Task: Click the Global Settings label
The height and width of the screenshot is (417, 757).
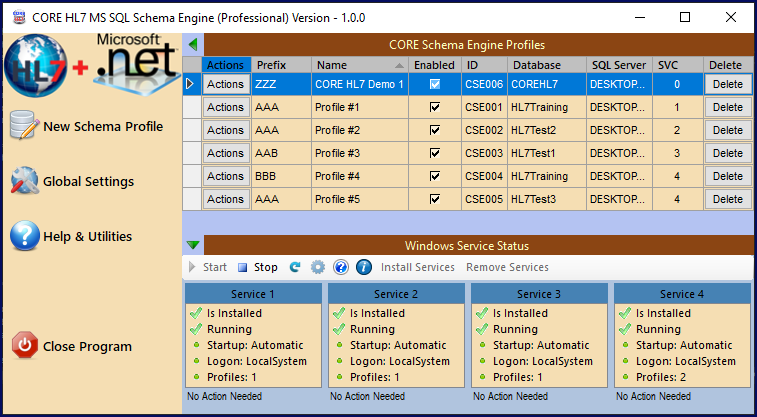Action: pos(88,181)
